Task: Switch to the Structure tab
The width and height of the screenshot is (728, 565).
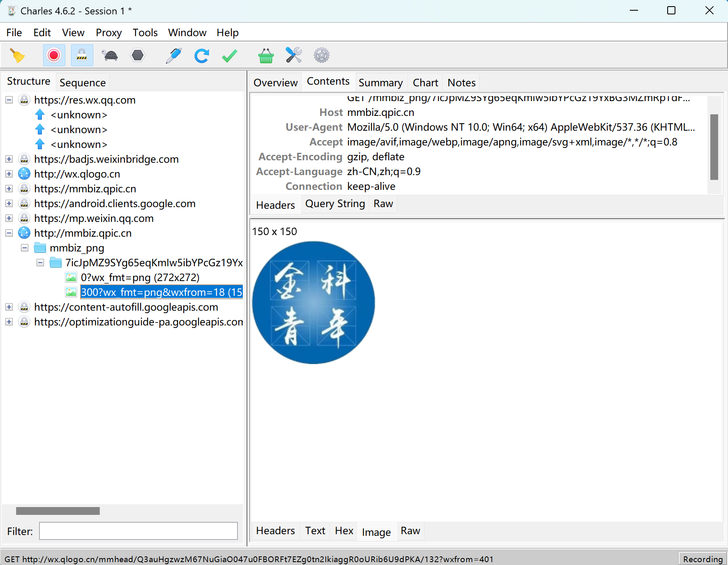Action: [x=28, y=81]
